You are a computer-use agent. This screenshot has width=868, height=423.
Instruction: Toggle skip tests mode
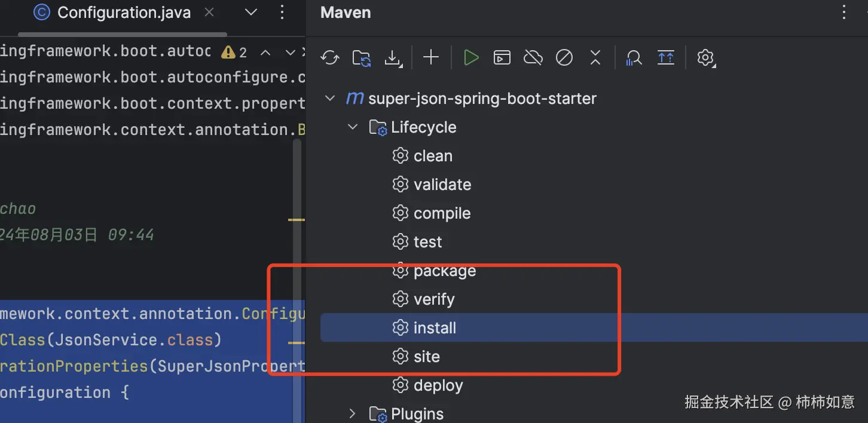coord(564,57)
